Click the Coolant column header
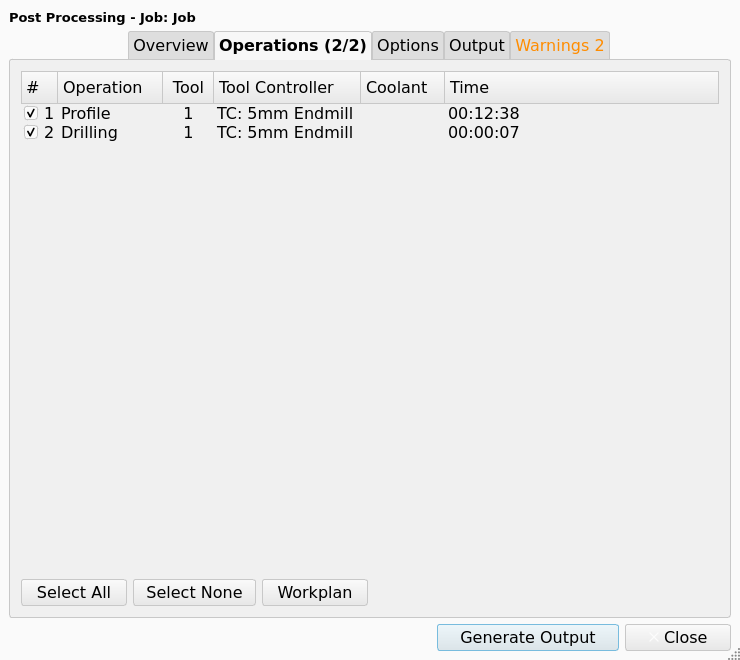 point(403,87)
